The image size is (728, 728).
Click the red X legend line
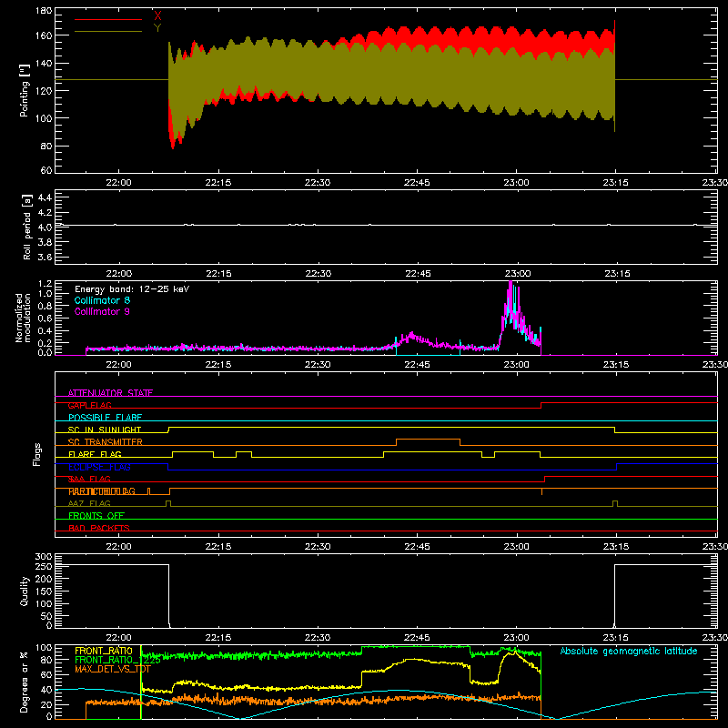108,19
